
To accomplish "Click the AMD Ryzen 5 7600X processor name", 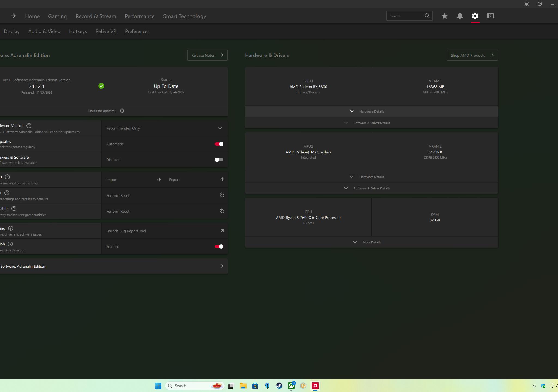I will click(x=308, y=218).
